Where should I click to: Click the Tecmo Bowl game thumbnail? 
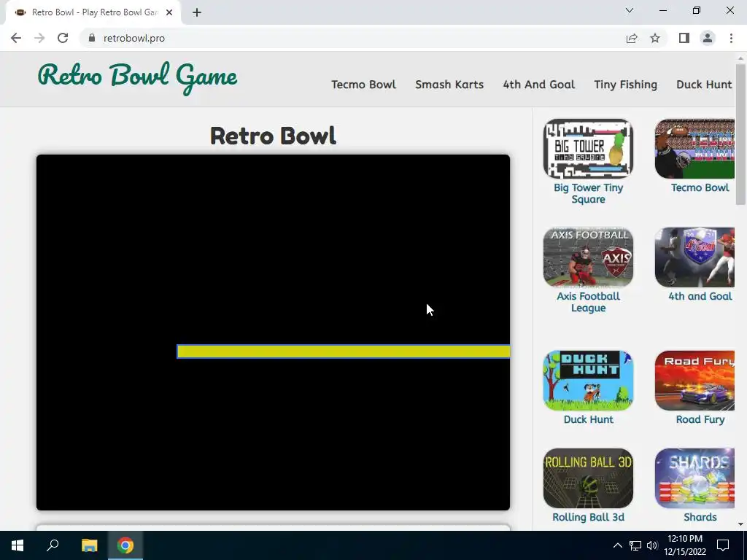point(695,149)
